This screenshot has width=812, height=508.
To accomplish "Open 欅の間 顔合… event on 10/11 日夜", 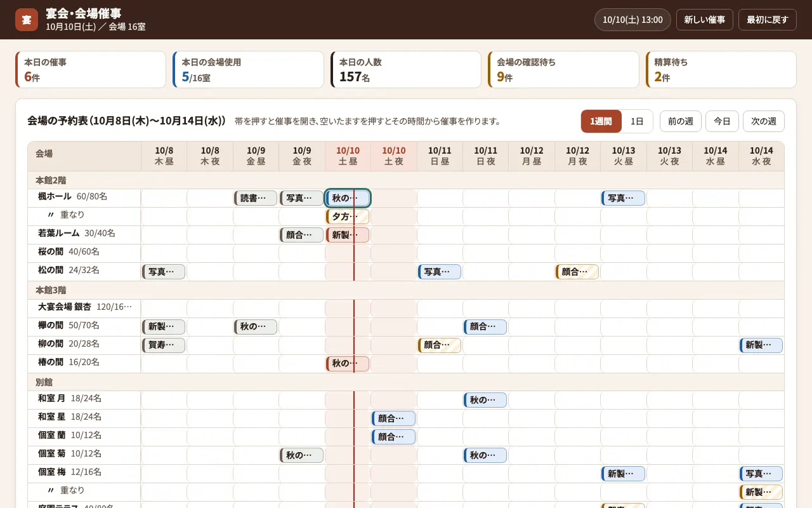I will (485, 327).
